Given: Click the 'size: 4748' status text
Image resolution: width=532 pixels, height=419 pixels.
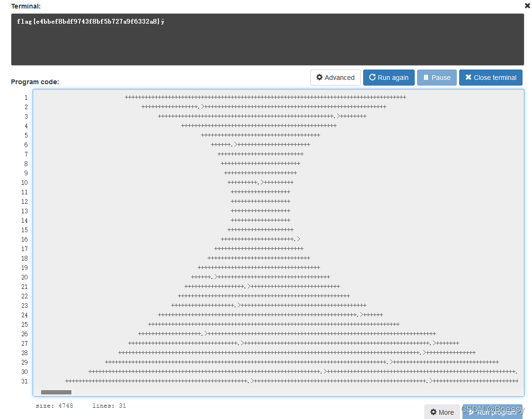Looking at the screenshot, I should pyautogui.click(x=54, y=405).
